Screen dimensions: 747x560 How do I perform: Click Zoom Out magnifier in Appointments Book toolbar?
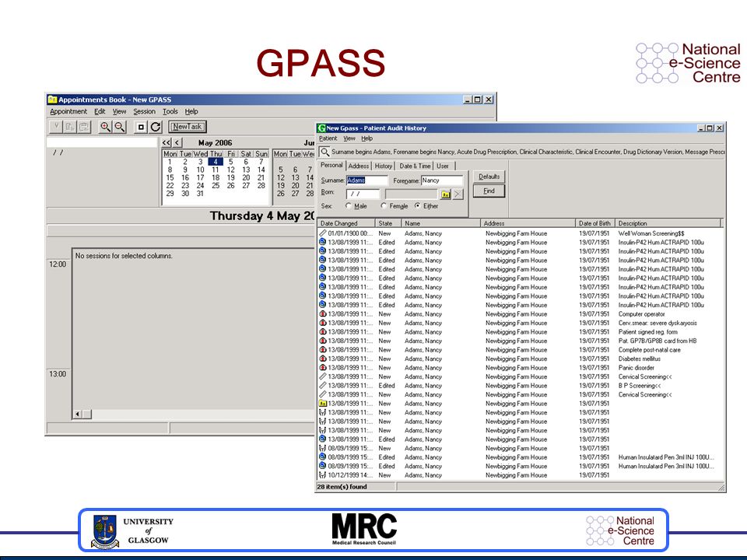[120, 127]
